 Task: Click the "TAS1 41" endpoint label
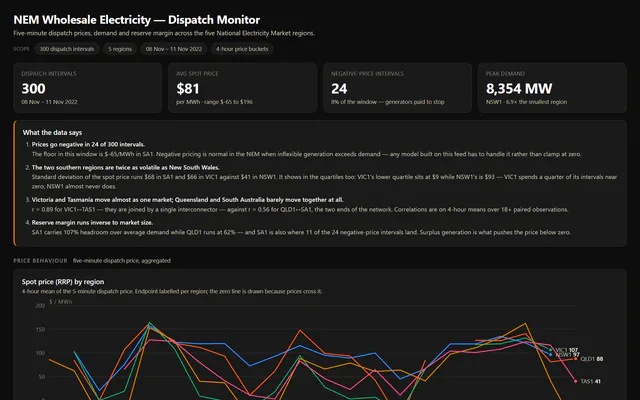[590, 382]
